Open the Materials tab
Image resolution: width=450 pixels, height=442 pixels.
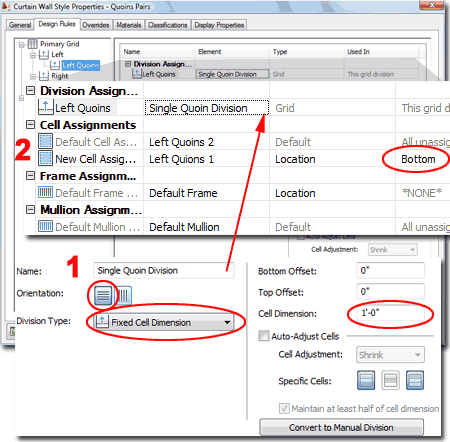tap(129, 25)
